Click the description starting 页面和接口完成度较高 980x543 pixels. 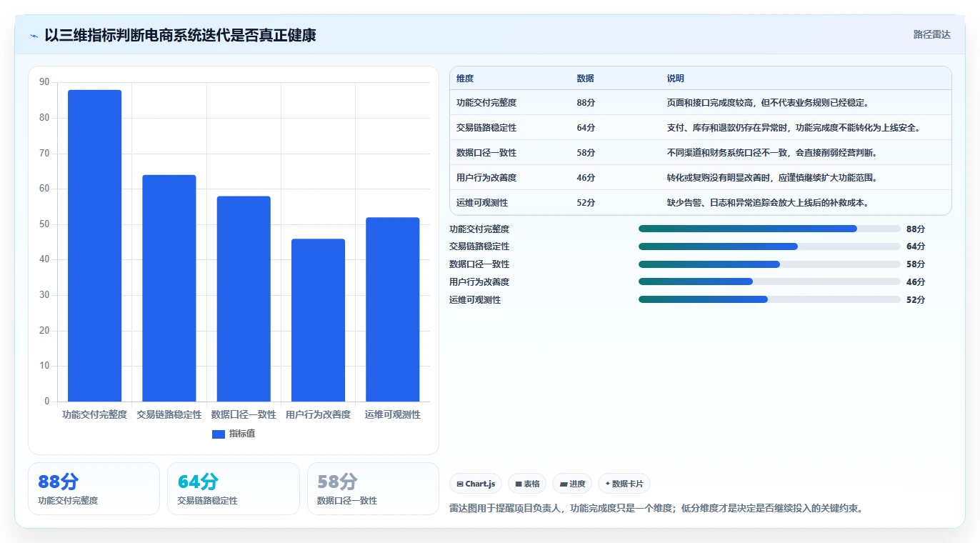pos(769,103)
